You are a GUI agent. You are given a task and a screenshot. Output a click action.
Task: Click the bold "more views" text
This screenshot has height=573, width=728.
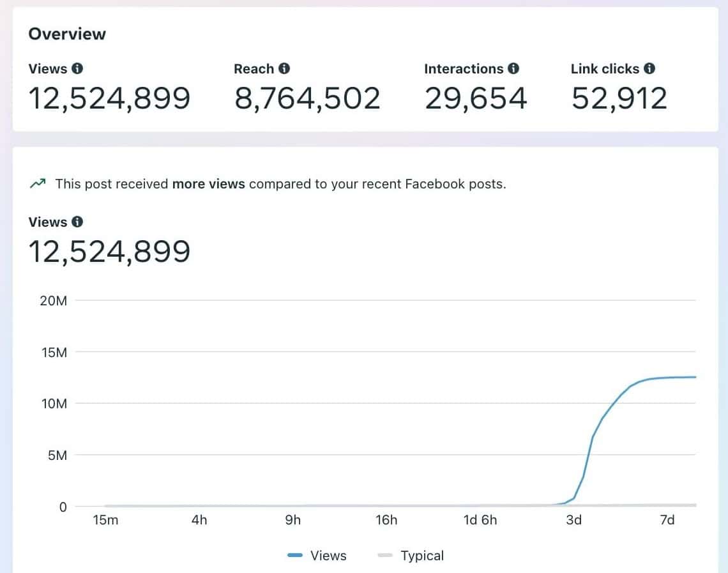209,184
